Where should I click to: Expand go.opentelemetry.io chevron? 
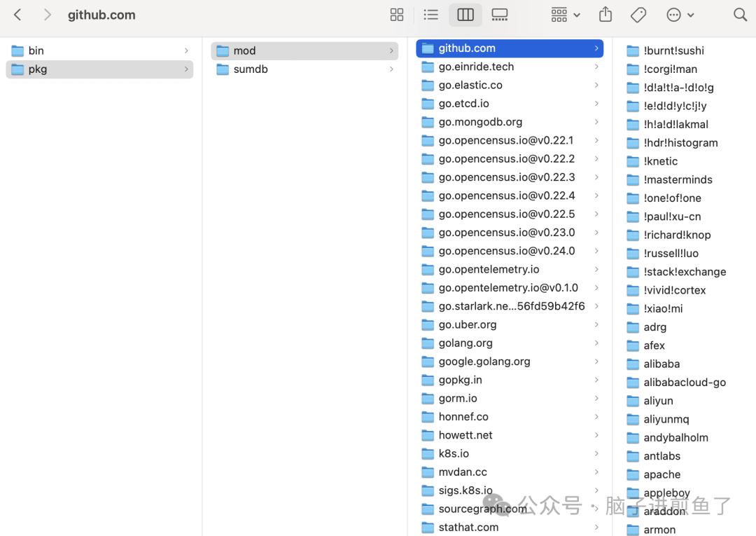click(597, 269)
